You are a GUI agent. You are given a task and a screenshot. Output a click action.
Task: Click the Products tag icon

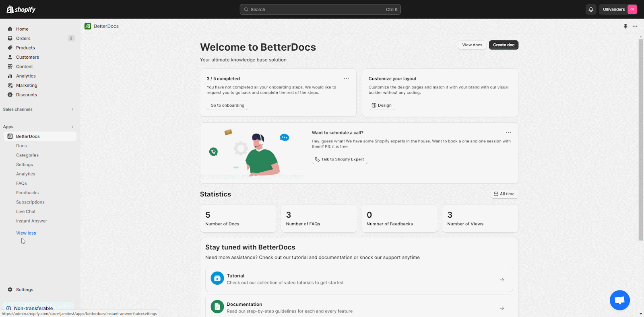coord(10,47)
